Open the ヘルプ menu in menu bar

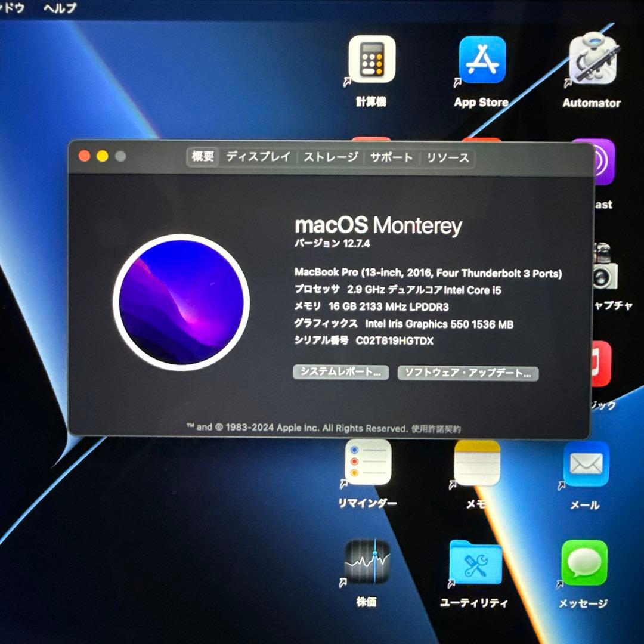[x=61, y=8]
